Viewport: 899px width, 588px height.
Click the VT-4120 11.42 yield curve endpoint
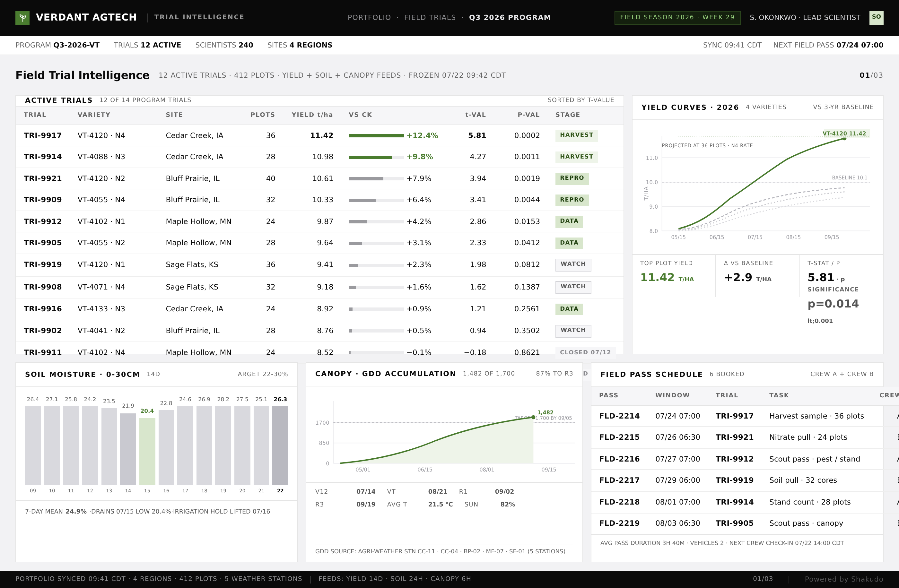[x=844, y=139]
